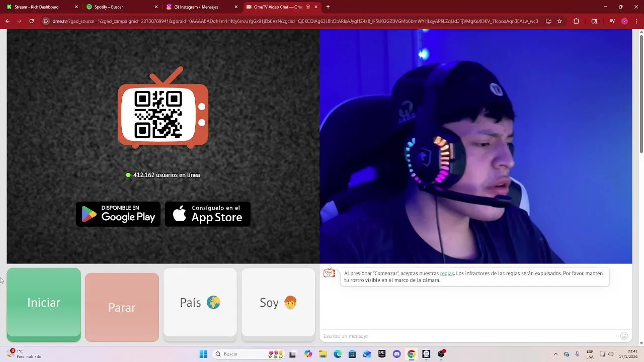Open the Chrome extensions puzzle icon
The width and height of the screenshot is (644, 362).
[577, 21]
